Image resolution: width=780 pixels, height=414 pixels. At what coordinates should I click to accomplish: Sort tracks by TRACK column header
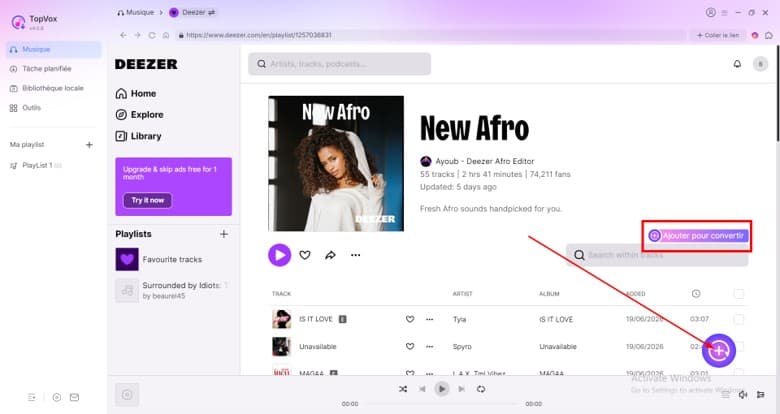pyautogui.click(x=282, y=294)
